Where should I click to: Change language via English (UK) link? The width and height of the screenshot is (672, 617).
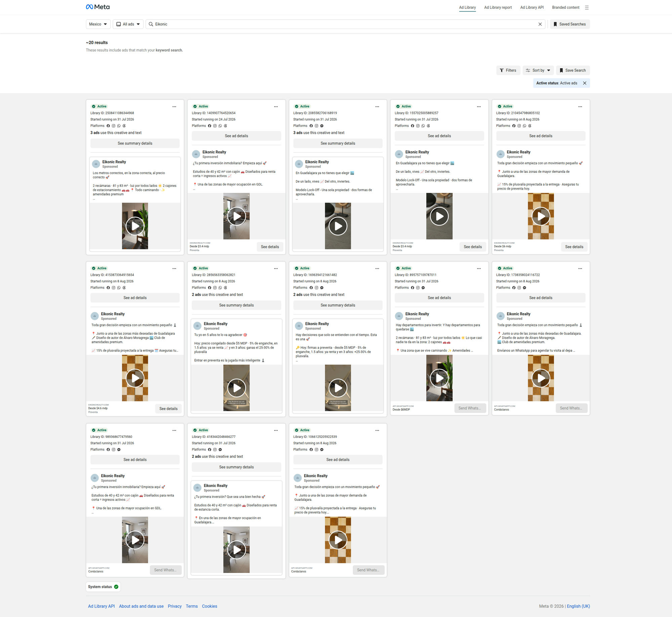[578, 607]
